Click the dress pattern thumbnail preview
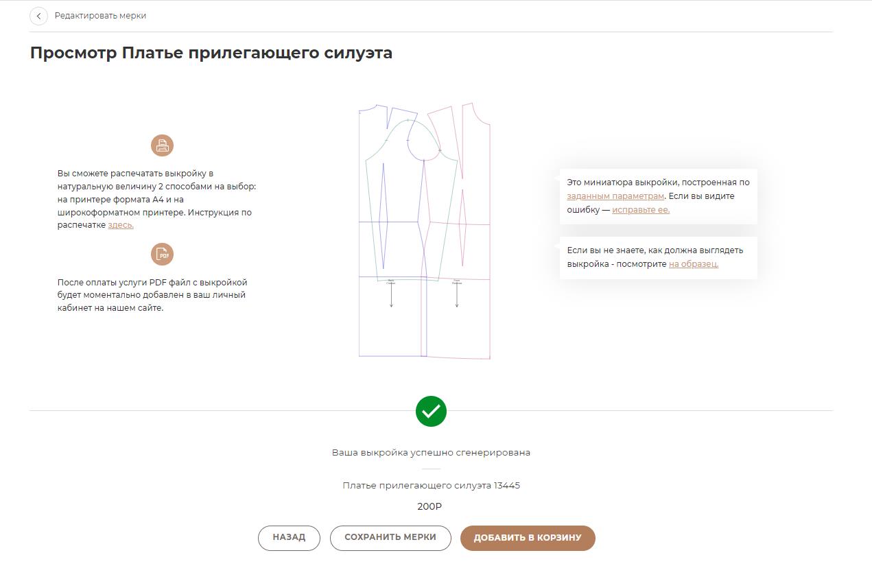872x588 pixels. pos(424,231)
